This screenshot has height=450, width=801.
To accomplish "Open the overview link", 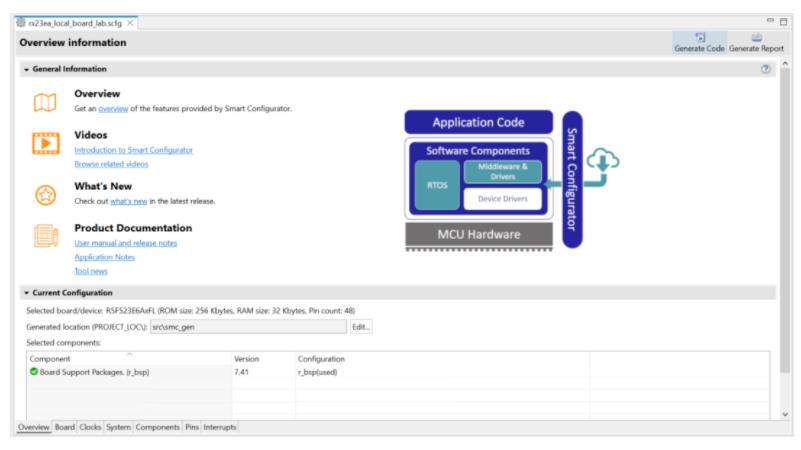I will pos(113,109).
